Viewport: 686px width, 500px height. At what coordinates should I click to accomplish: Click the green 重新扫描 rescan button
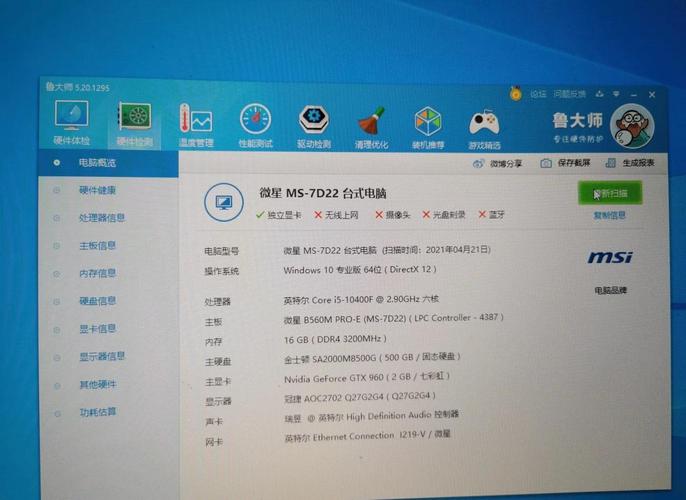pos(610,193)
